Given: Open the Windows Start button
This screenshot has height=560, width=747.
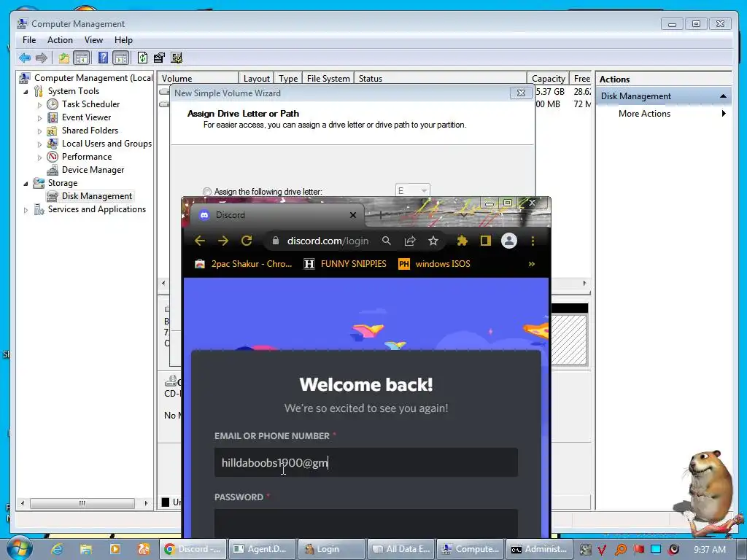Looking at the screenshot, I should [20, 548].
